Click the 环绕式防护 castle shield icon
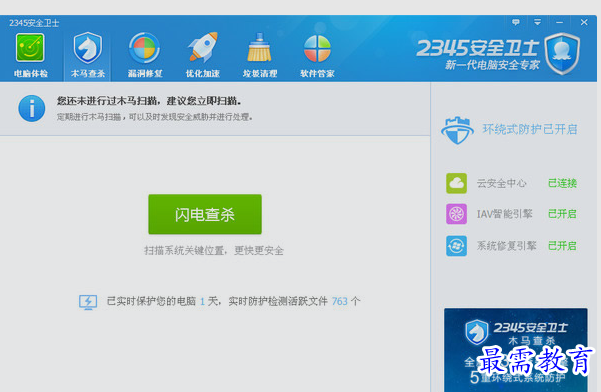The width and height of the screenshot is (601, 392). click(457, 130)
